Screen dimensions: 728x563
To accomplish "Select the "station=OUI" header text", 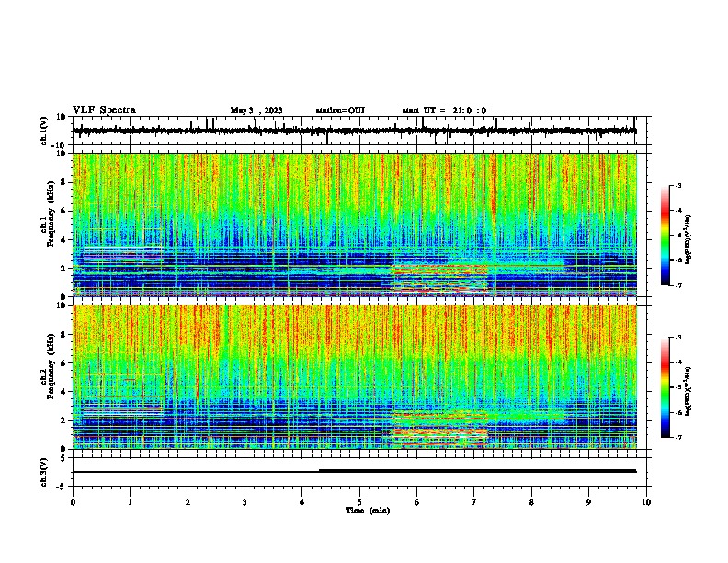I will pyautogui.click(x=340, y=110).
